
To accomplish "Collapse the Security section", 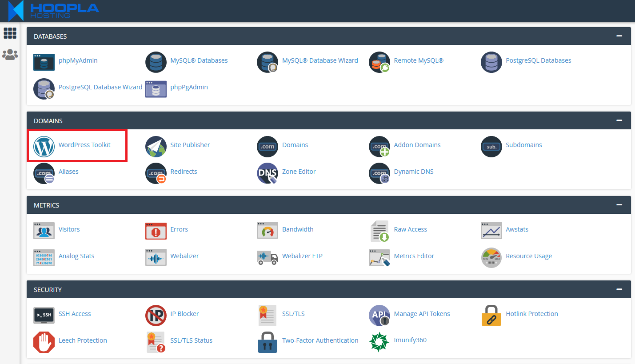I will click(619, 289).
